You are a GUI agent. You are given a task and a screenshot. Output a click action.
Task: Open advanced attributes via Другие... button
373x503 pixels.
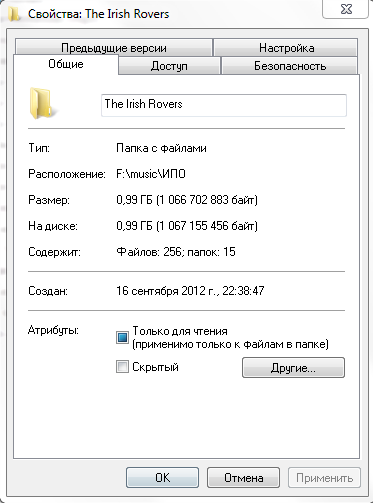coord(293,368)
